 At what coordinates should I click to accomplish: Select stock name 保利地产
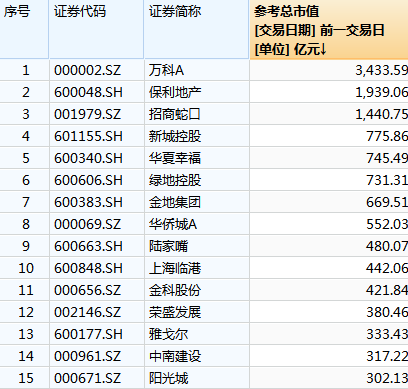pyautogui.click(x=175, y=92)
